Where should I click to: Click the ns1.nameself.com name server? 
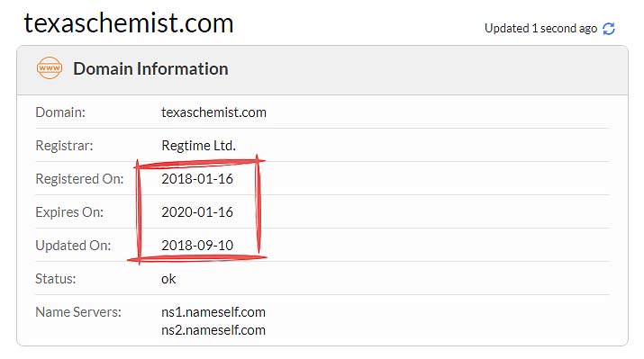[213, 312]
